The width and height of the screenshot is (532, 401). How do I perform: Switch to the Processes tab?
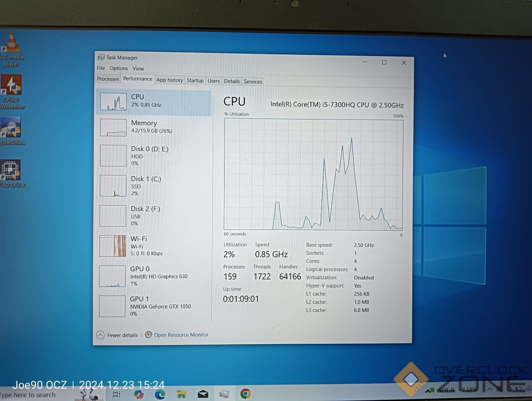(x=108, y=79)
